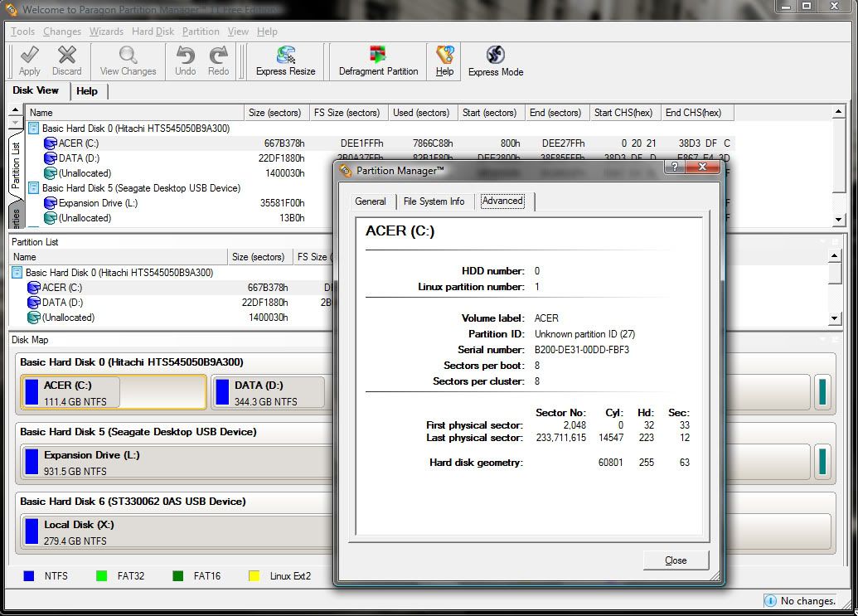Close the Partition Manager dialog with X

point(703,167)
